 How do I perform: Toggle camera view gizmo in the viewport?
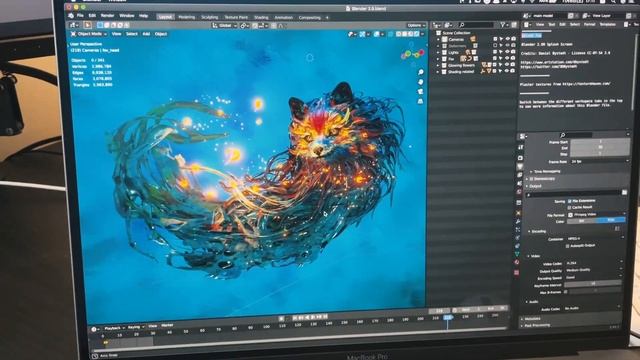tap(420, 91)
